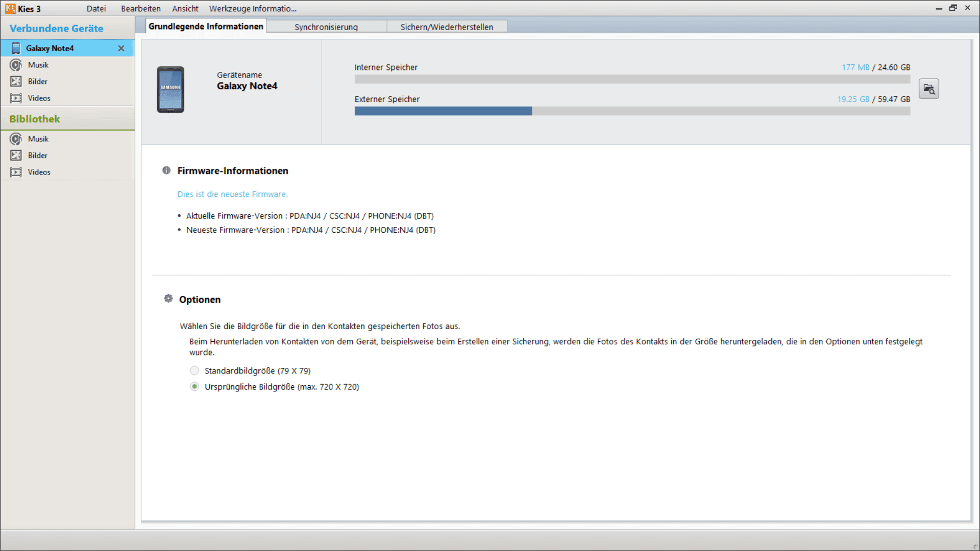Image resolution: width=980 pixels, height=551 pixels.
Task: Click the 19.25 GB external storage value
Action: (x=853, y=99)
